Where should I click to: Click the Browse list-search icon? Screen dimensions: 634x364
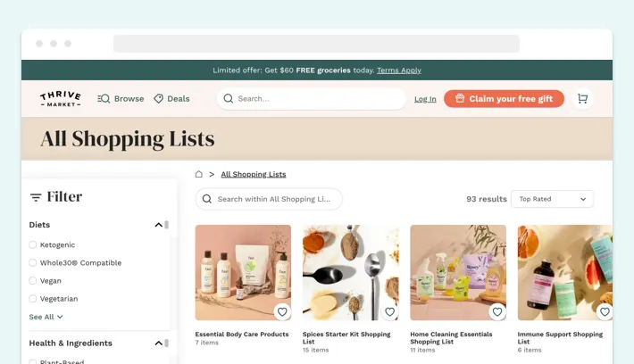[104, 98]
